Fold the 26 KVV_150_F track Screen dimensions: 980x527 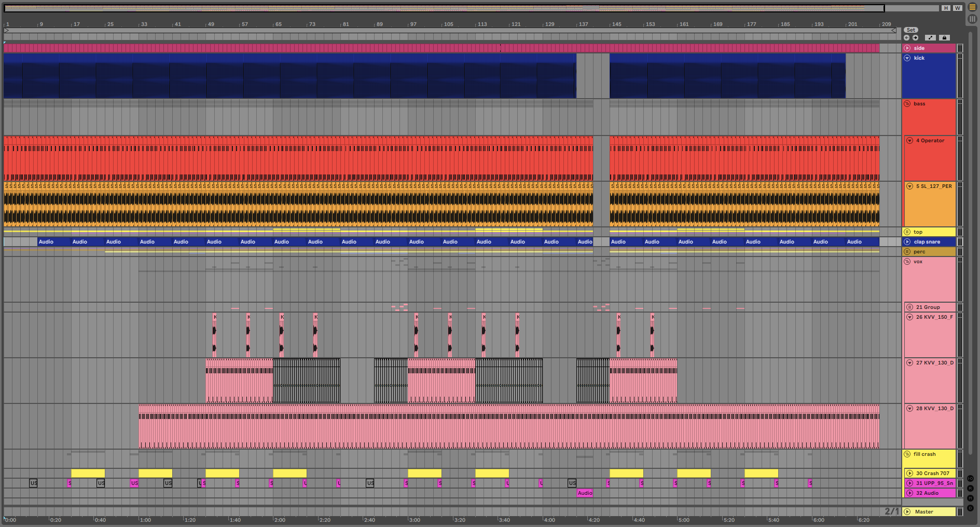[x=909, y=317]
